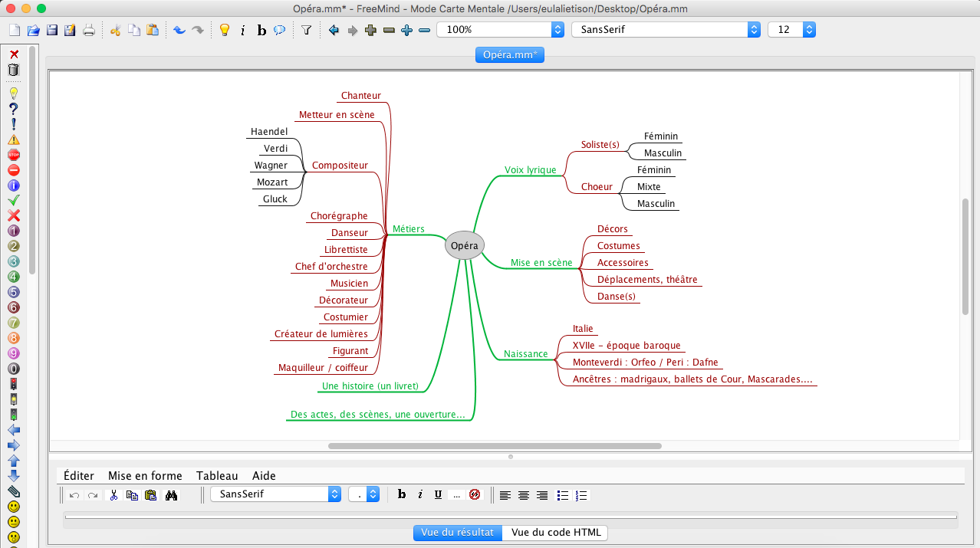Screen dimensions: 980x548
Task: Click the horizontal scrollbar under the map
Action: 495,445
